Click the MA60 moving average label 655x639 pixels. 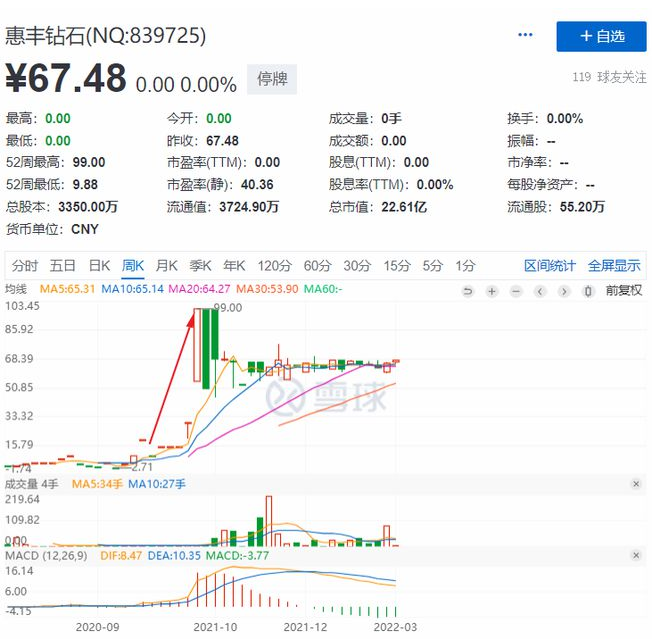pyautogui.click(x=323, y=289)
